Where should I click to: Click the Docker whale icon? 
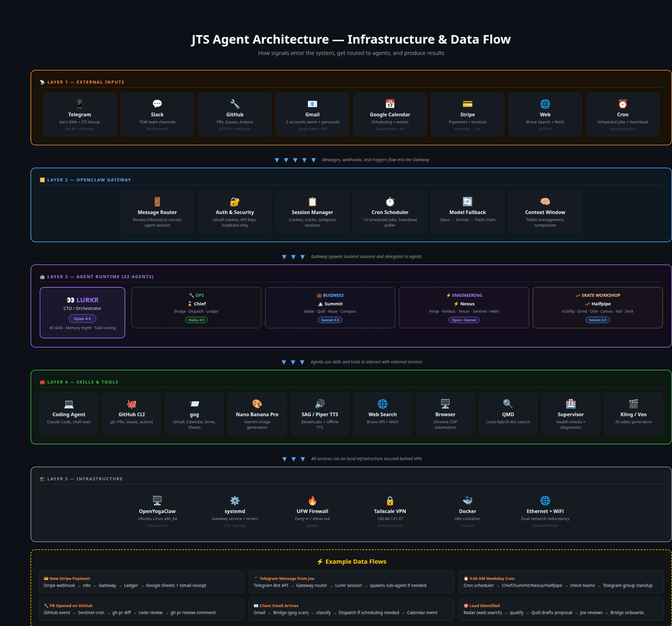[x=467, y=500]
